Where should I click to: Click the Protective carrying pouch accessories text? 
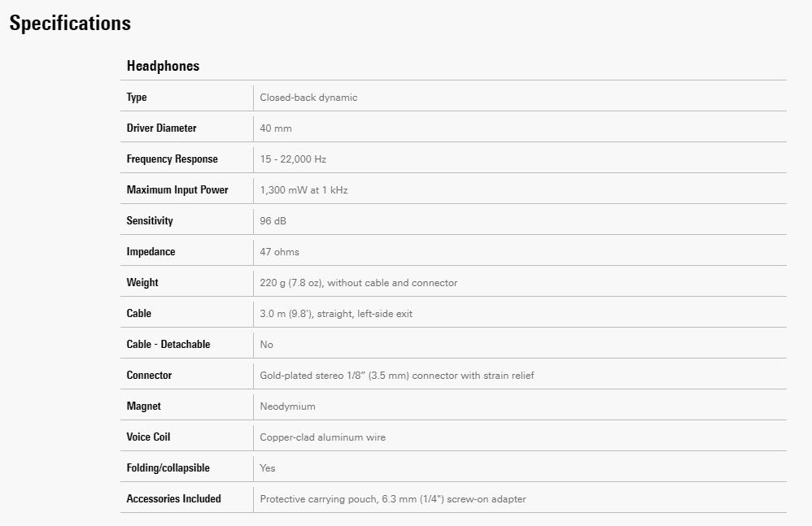392,499
